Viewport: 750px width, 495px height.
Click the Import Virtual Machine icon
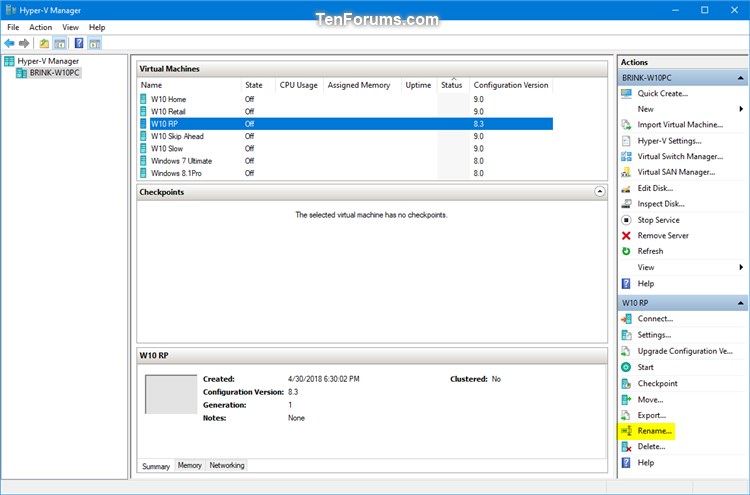tap(626, 125)
